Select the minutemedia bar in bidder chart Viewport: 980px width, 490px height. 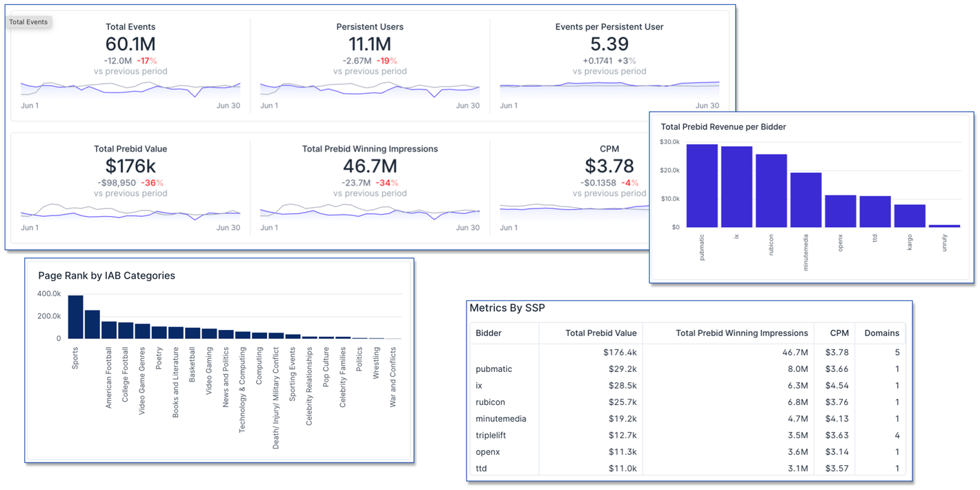coord(805,199)
